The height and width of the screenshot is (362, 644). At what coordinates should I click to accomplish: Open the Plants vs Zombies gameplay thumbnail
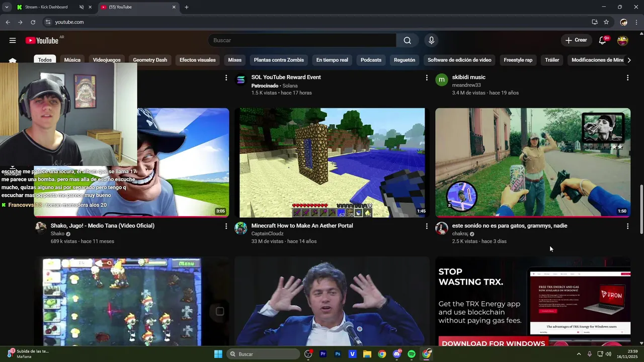click(x=131, y=302)
